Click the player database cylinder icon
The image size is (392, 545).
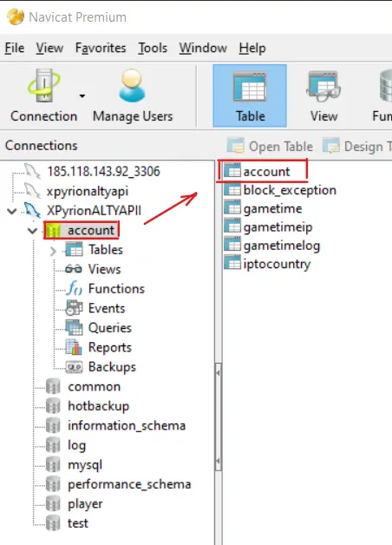click(53, 503)
